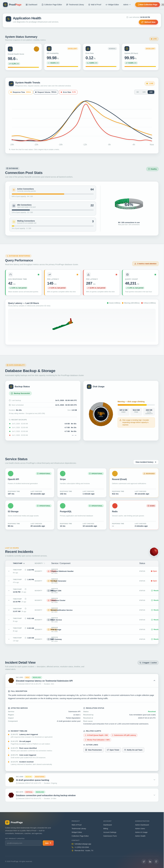Viewport: 164px width, 868px height.
Task: Click the System Health Trends chart icon
Action: pyautogui.click(x=11, y=84)
